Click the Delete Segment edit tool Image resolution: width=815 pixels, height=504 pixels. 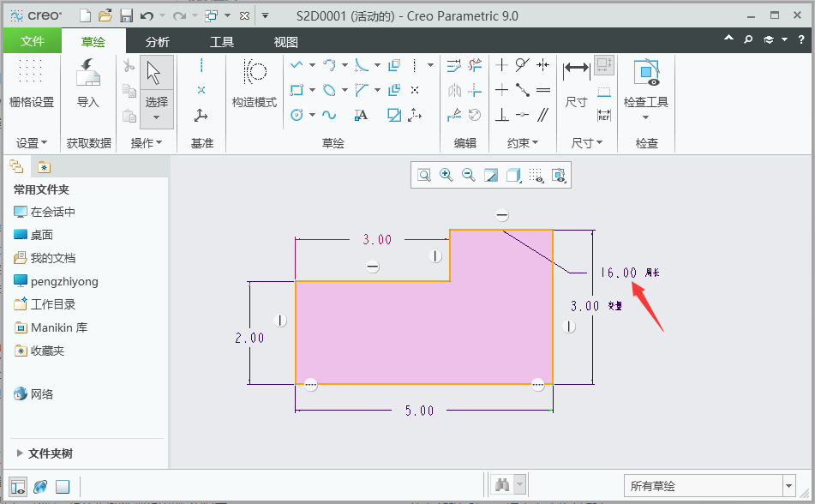pos(475,65)
